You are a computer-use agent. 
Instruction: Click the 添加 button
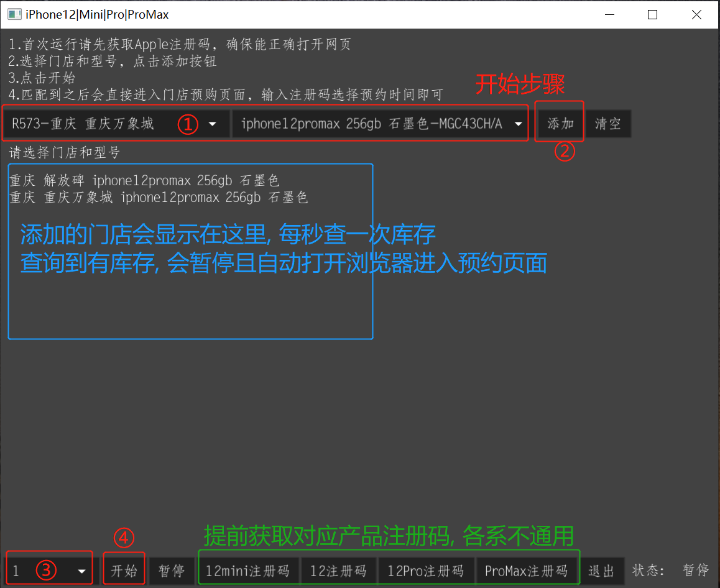(560, 124)
